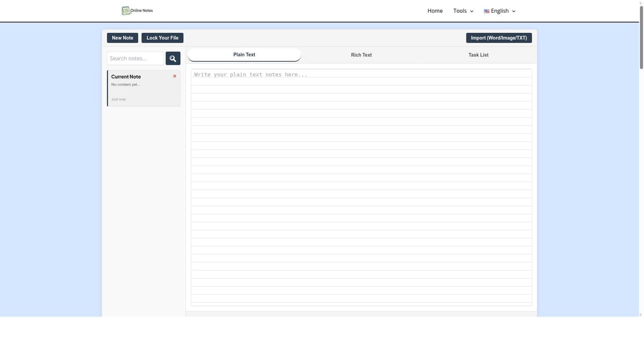Click the Online Notes logo
Screen dimensions: 644x362
136,9
